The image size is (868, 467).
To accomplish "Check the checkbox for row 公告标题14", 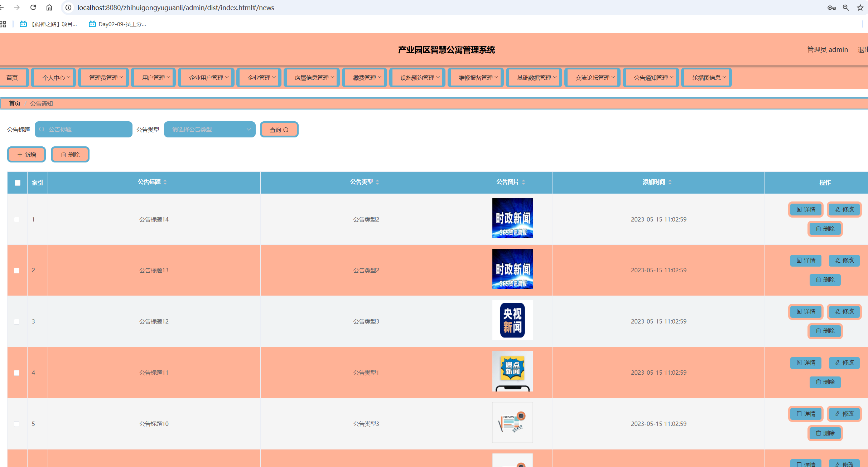I will tap(16, 219).
